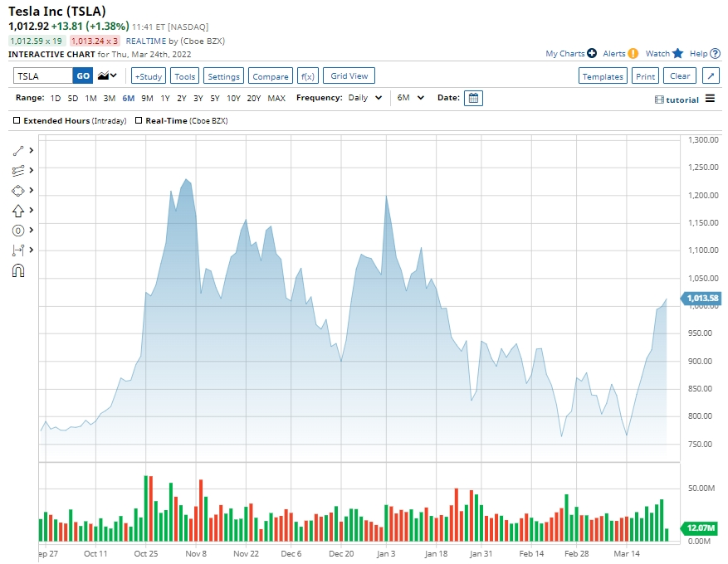Choose the 20Y range

coord(254,99)
